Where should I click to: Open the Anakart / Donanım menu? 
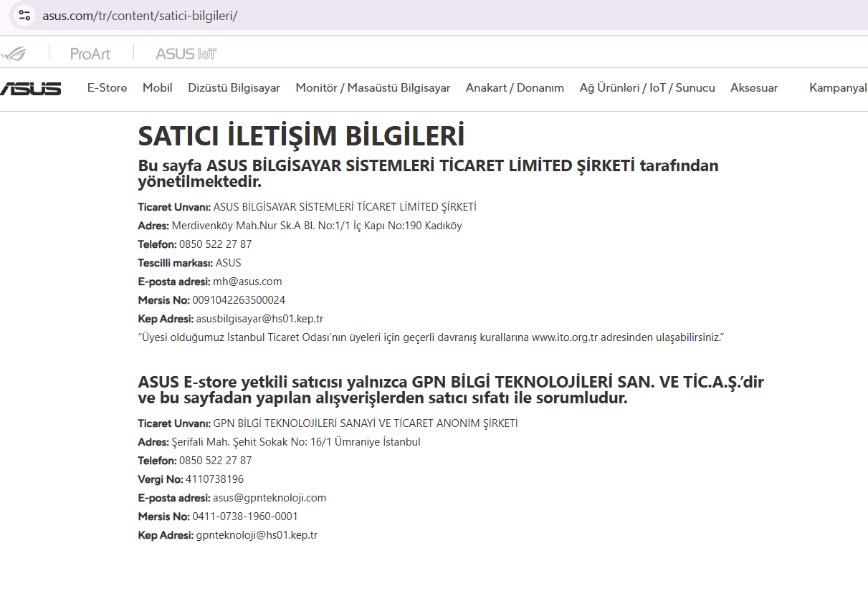[515, 88]
